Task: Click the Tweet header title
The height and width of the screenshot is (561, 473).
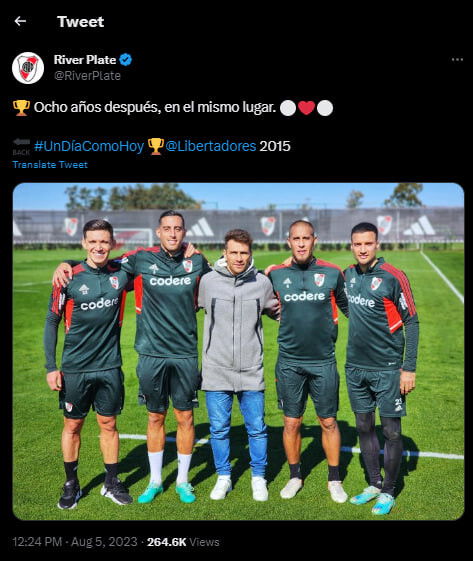Action: pyautogui.click(x=81, y=22)
